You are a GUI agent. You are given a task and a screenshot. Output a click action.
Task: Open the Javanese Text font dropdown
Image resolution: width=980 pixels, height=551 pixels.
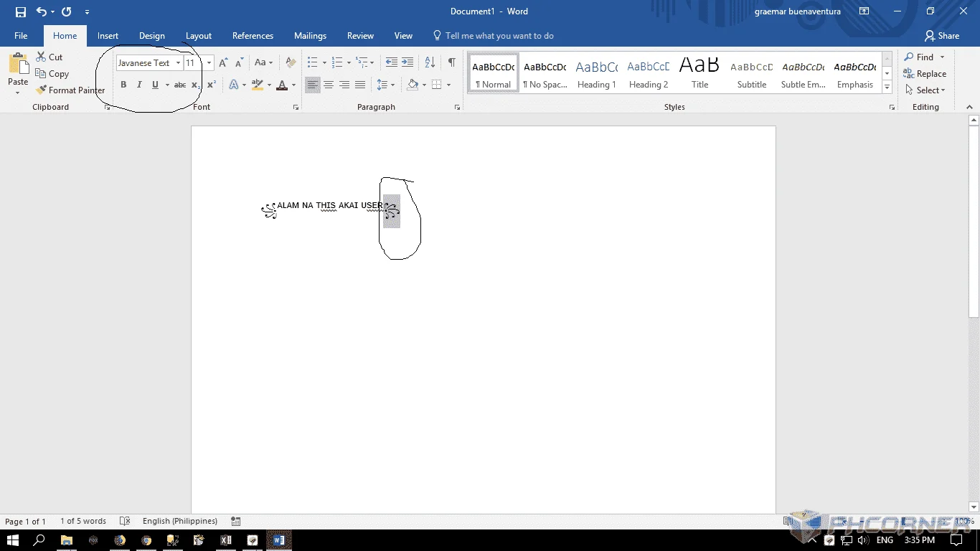(178, 63)
